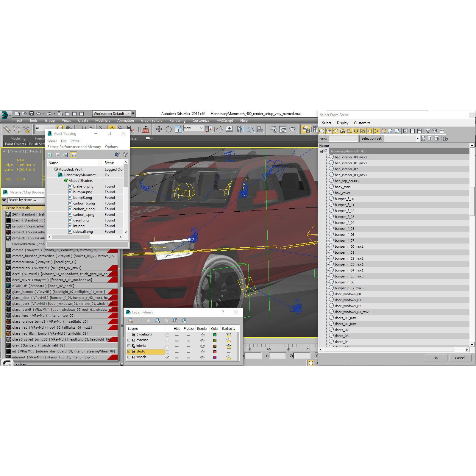The width and height of the screenshot is (476, 476).
Task: Toggle Radiosity for the studio layer
Action: pyautogui.click(x=229, y=352)
